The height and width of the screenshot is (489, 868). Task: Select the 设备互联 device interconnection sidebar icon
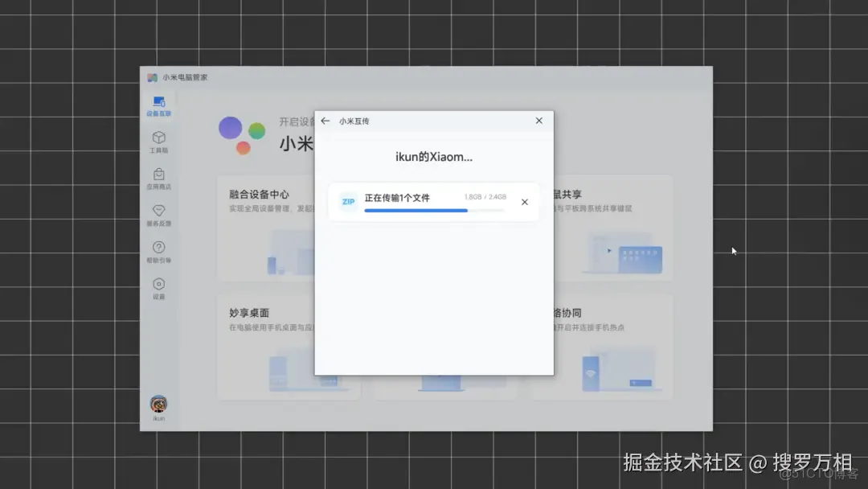[158, 106]
